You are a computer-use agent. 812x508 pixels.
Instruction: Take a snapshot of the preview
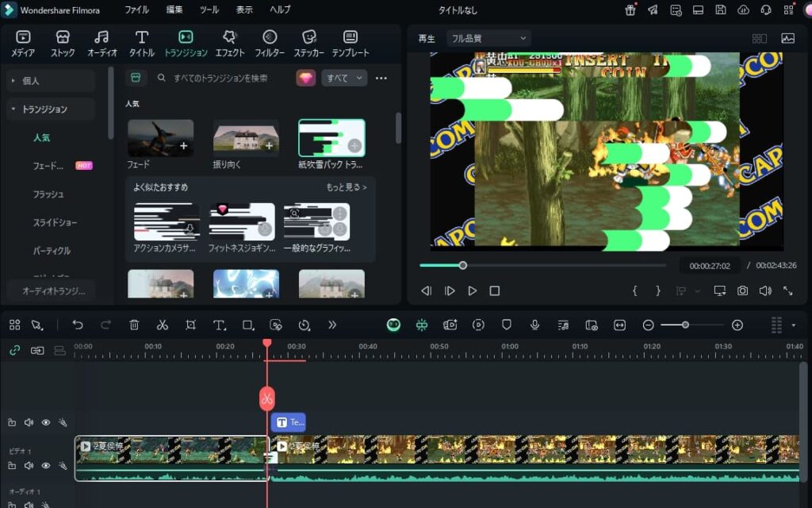coord(742,291)
